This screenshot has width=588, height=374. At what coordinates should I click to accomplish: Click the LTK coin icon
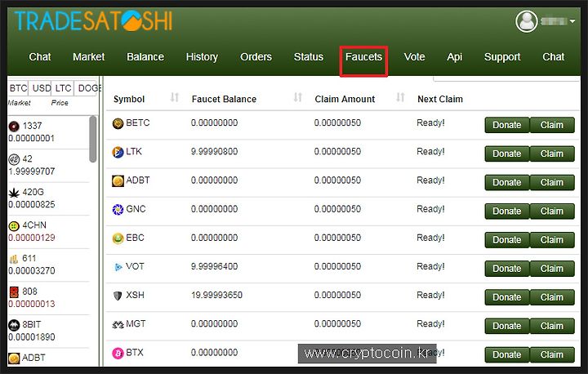118,153
